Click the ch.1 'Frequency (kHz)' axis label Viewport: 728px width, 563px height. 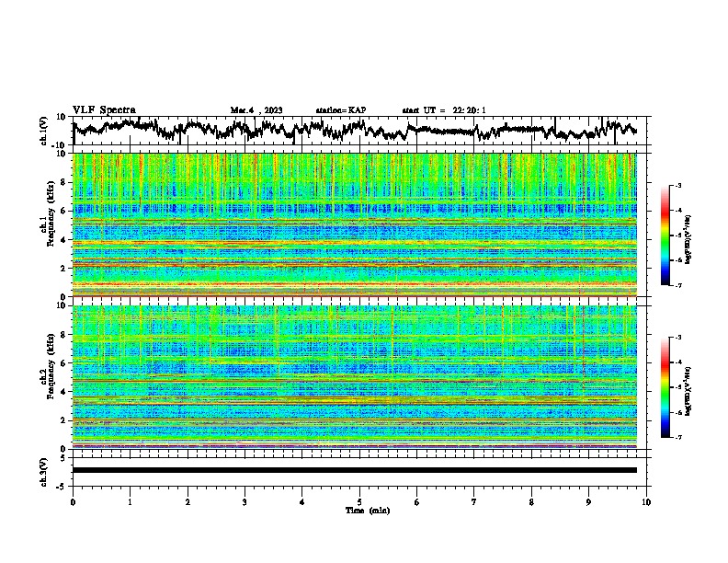tap(51, 214)
